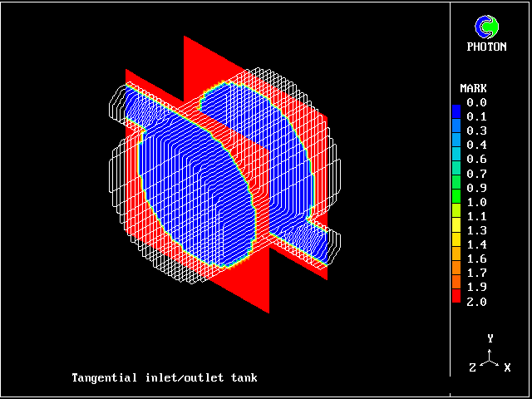Image resolution: width=532 pixels, height=399 pixels.
Task: Select the 1.0 legend value
Action: point(476,202)
